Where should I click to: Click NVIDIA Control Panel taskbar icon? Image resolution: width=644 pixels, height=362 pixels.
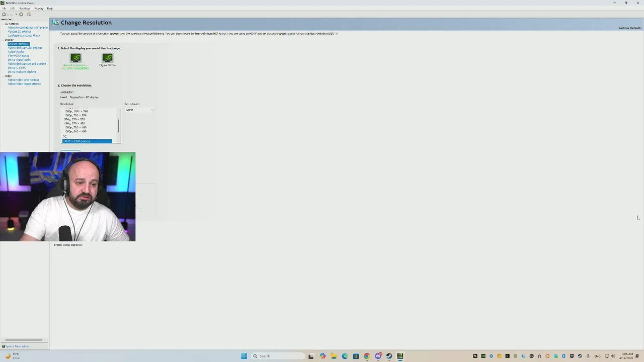point(400,356)
